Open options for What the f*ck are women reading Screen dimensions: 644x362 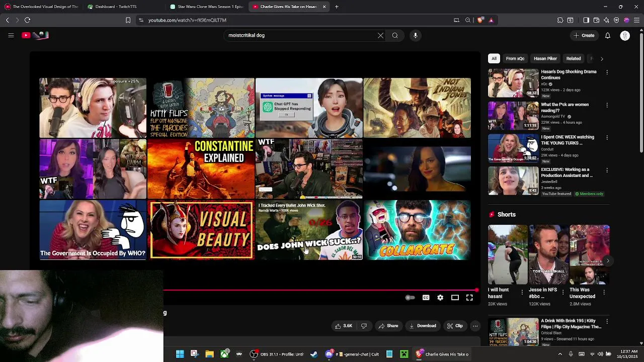tap(607, 105)
